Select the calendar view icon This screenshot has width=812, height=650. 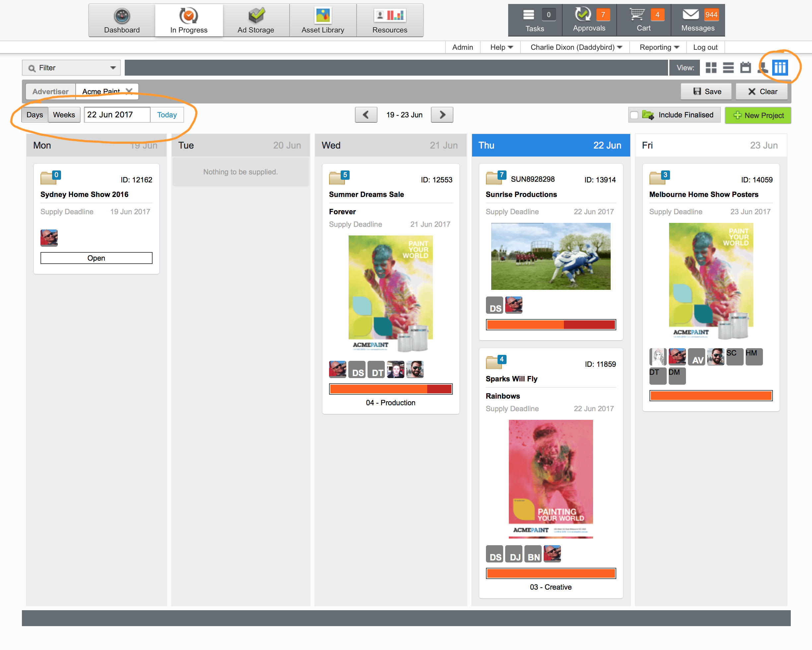(745, 68)
